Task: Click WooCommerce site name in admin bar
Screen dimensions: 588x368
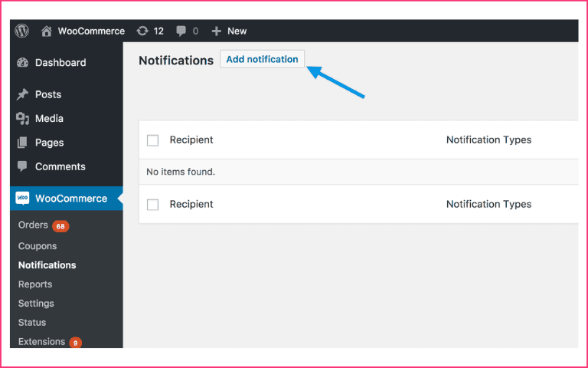Action: click(91, 31)
